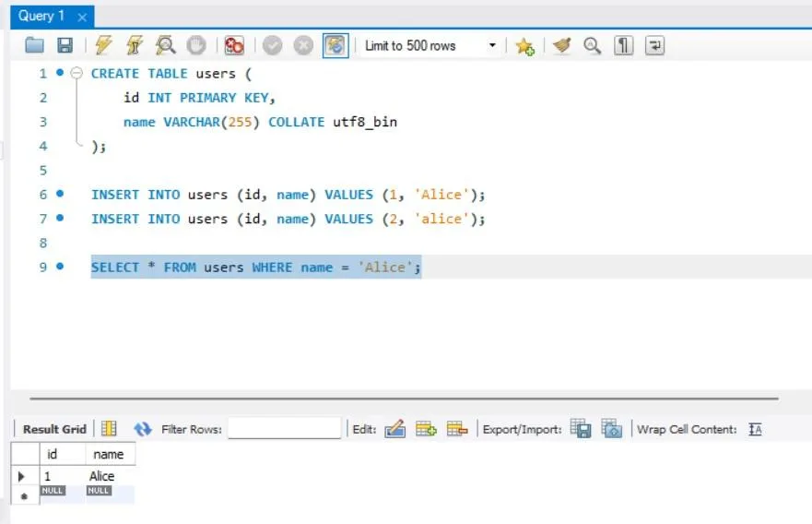Open find panel magnifier icon

(592, 45)
